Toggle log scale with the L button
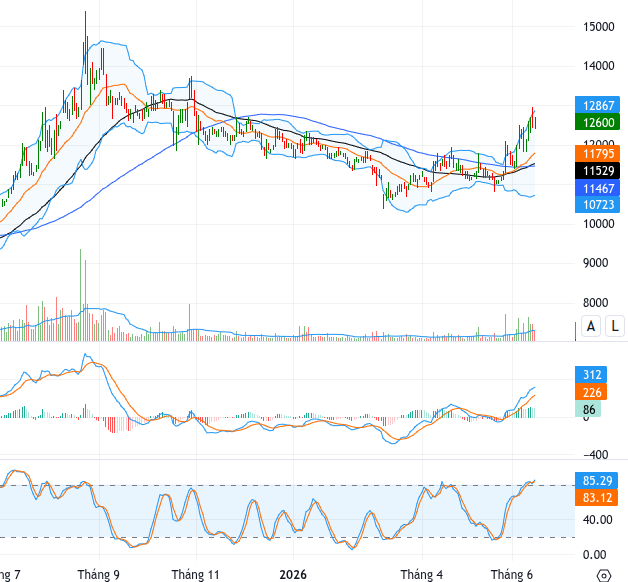The image size is (628, 582). pos(615,326)
